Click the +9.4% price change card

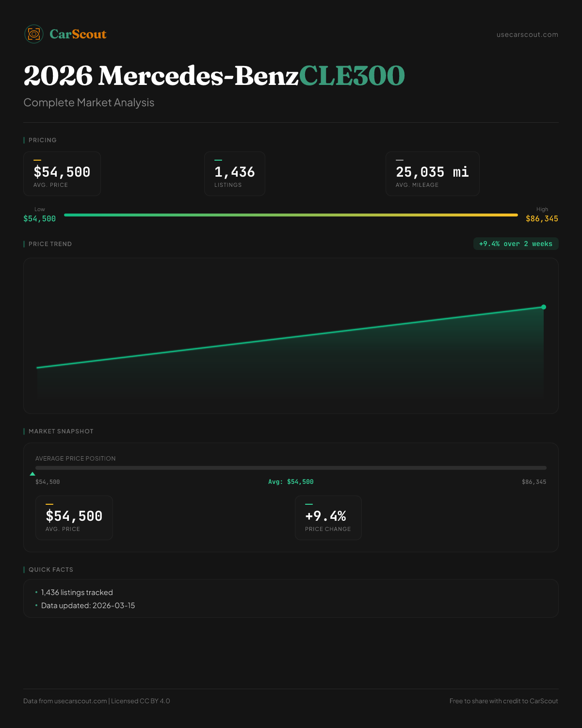click(x=328, y=518)
